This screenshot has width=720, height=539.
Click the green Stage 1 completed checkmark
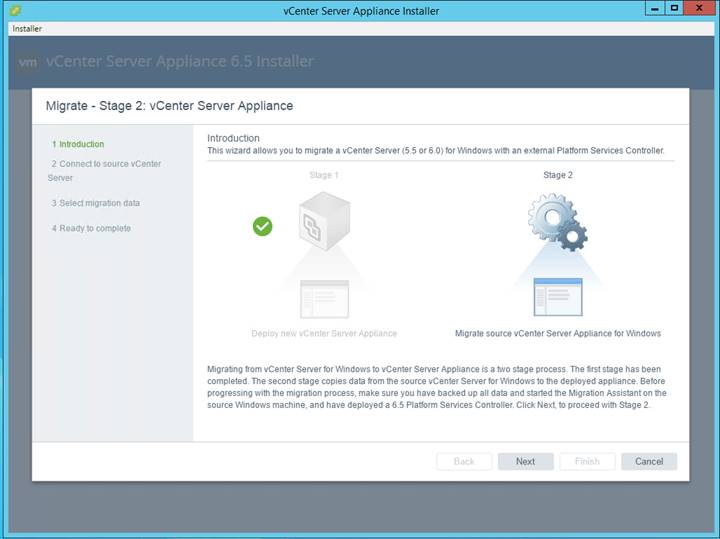[263, 226]
